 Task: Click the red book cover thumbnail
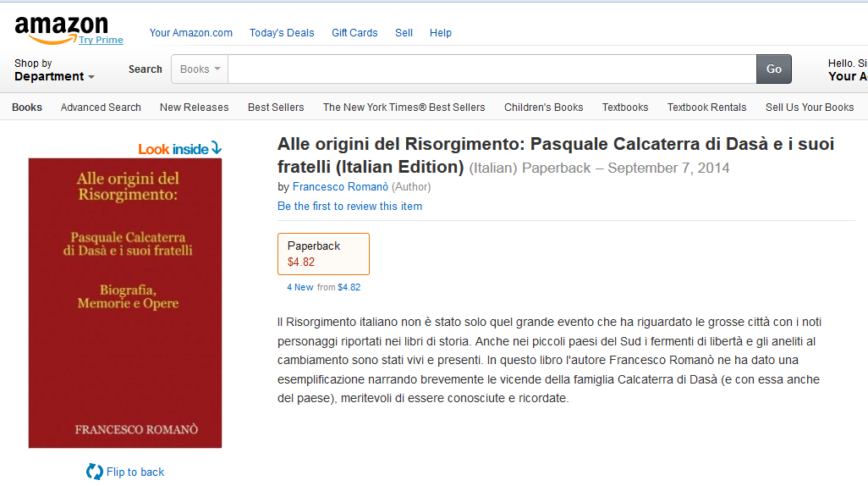(125, 303)
